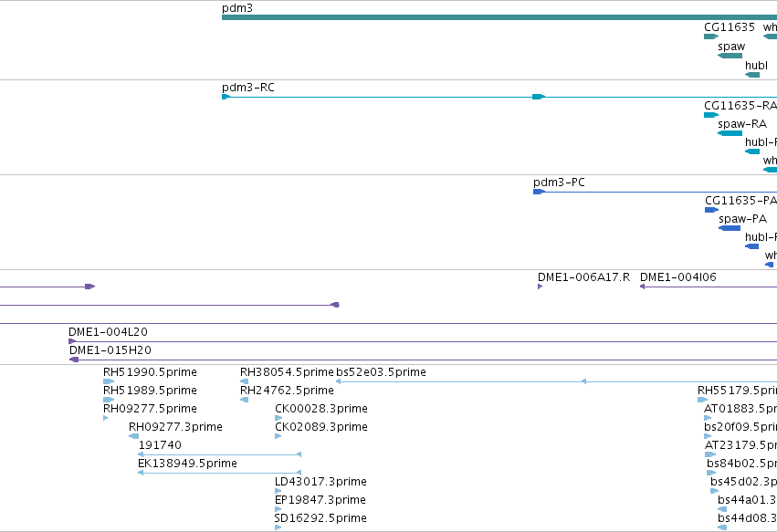Click the bs52e03.5prime label

[x=381, y=372]
